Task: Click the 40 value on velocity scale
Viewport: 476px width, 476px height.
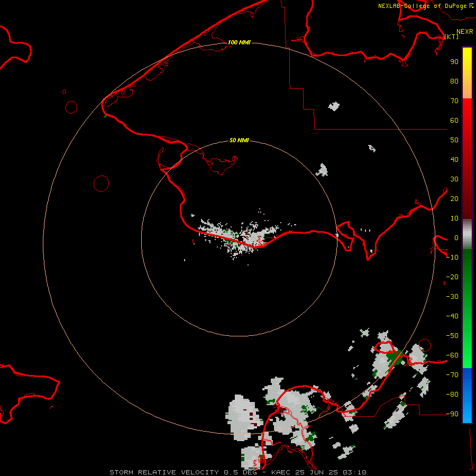Action: click(454, 160)
